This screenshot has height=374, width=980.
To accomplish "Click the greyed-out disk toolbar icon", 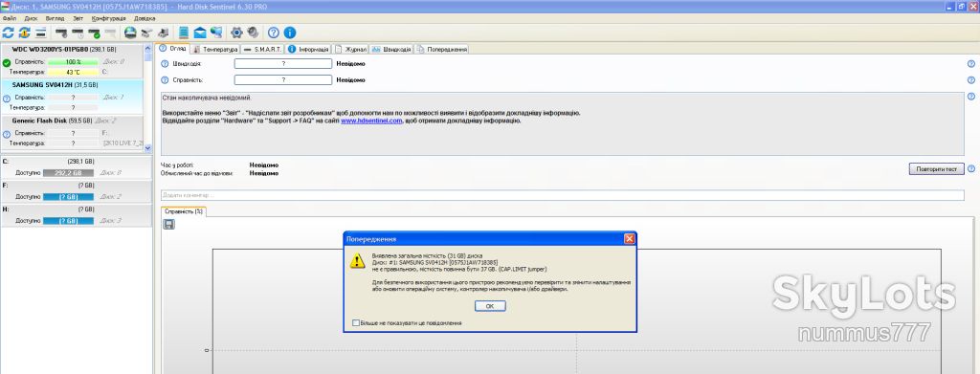I will pos(110,33).
